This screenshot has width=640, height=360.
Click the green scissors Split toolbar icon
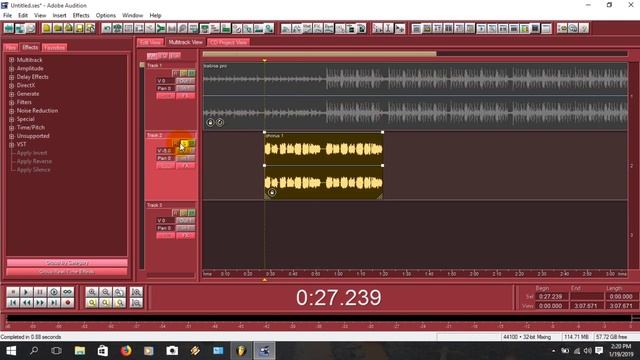pyautogui.click(x=161, y=28)
